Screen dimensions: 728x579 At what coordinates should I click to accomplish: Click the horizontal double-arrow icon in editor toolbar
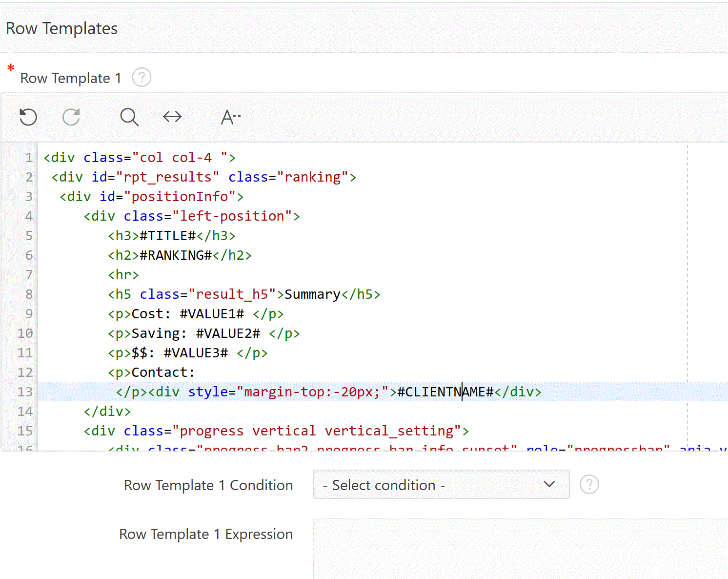tap(172, 117)
